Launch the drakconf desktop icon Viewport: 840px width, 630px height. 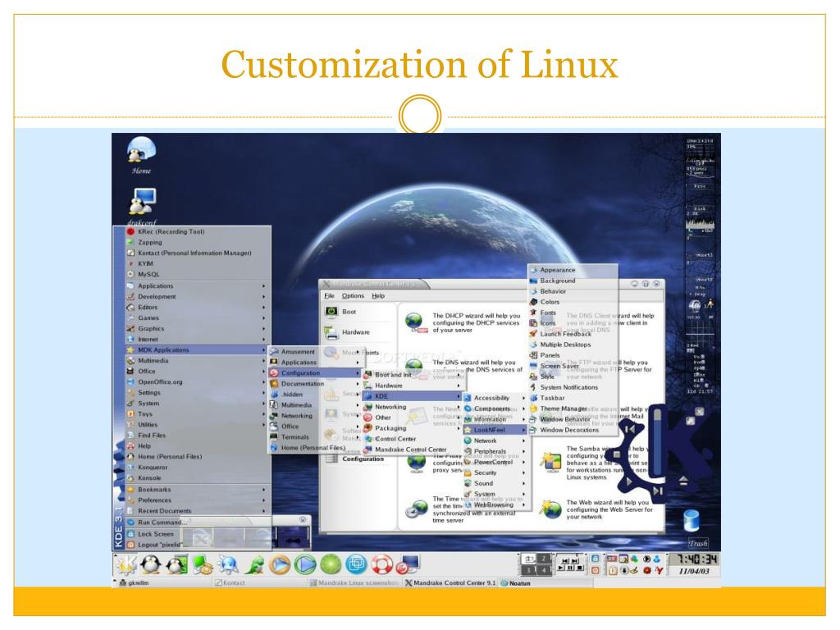(142, 203)
